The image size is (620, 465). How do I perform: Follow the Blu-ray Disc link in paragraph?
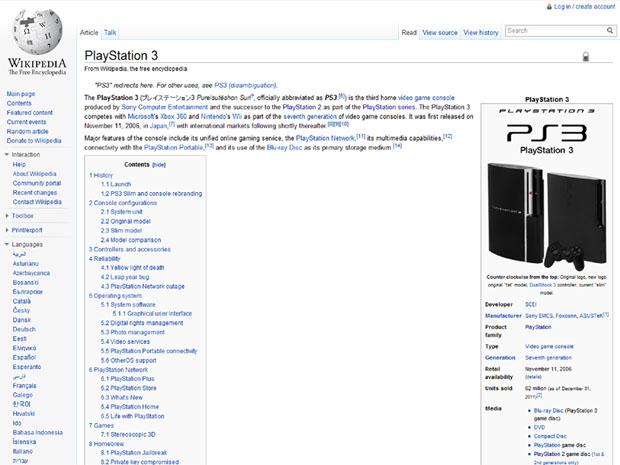[x=284, y=147]
